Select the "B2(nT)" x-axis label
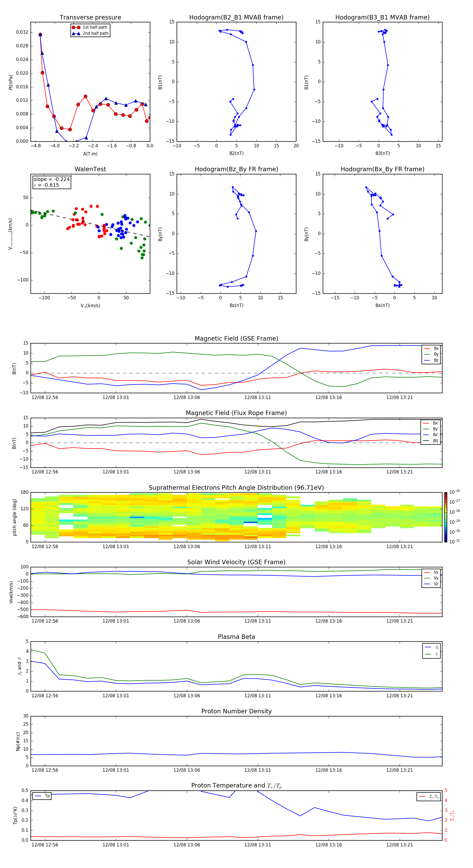This screenshot has height=868, width=473. [236, 153]
